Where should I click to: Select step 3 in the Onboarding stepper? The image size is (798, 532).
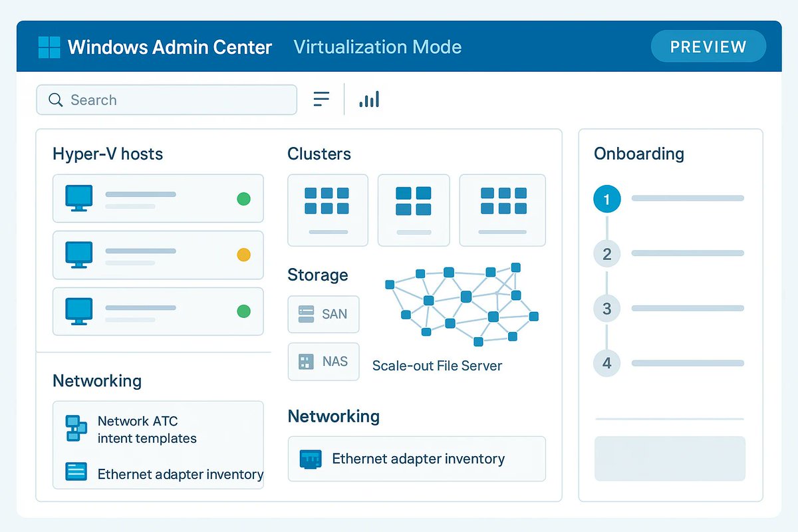coord(606,308)
